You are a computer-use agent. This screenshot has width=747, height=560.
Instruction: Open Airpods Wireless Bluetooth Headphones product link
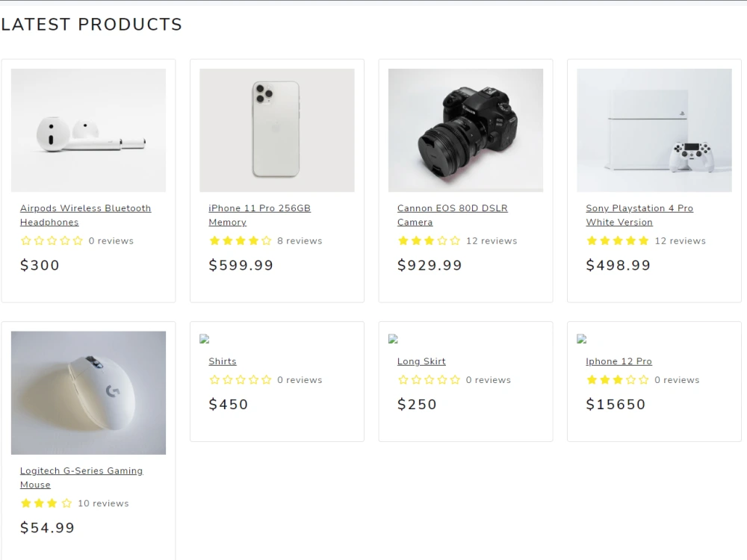click(85, 215)
